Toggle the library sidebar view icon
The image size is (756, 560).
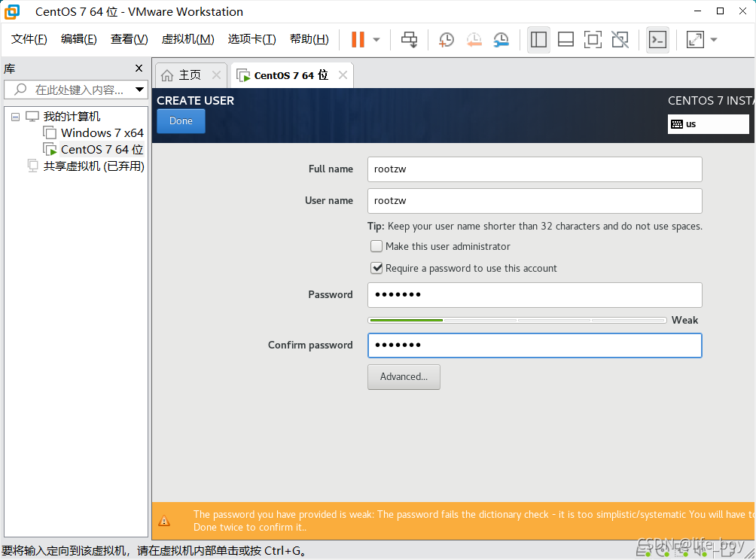tap(538, 40)
